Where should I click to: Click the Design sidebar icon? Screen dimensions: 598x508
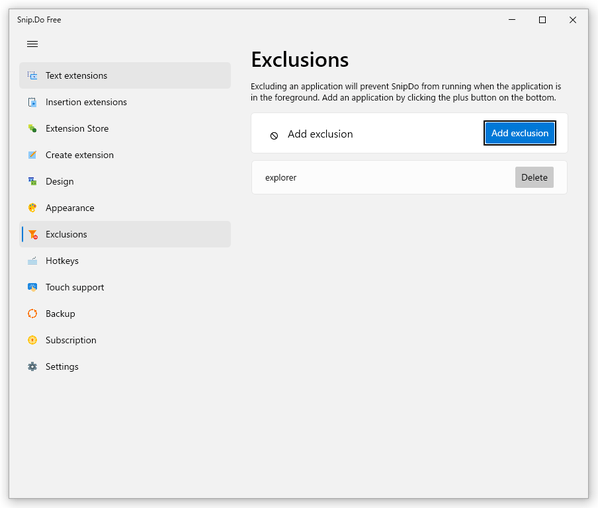[32, 181]
